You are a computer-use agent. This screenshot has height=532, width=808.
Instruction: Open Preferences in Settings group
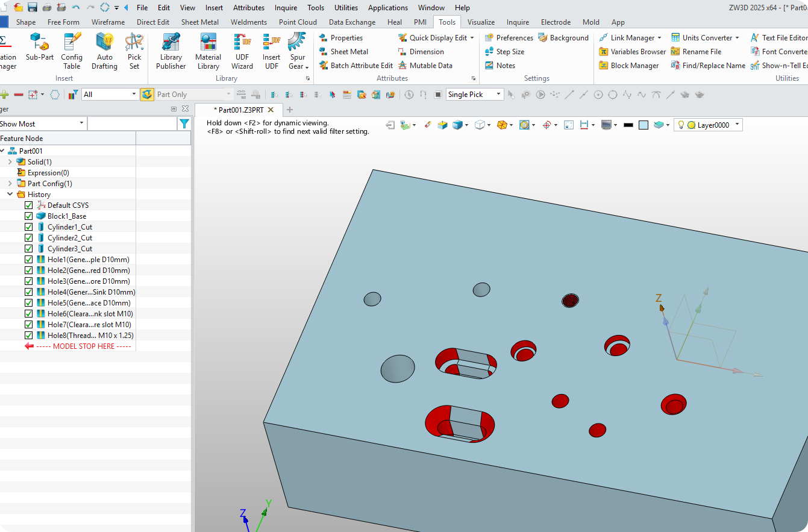point(509,38)
